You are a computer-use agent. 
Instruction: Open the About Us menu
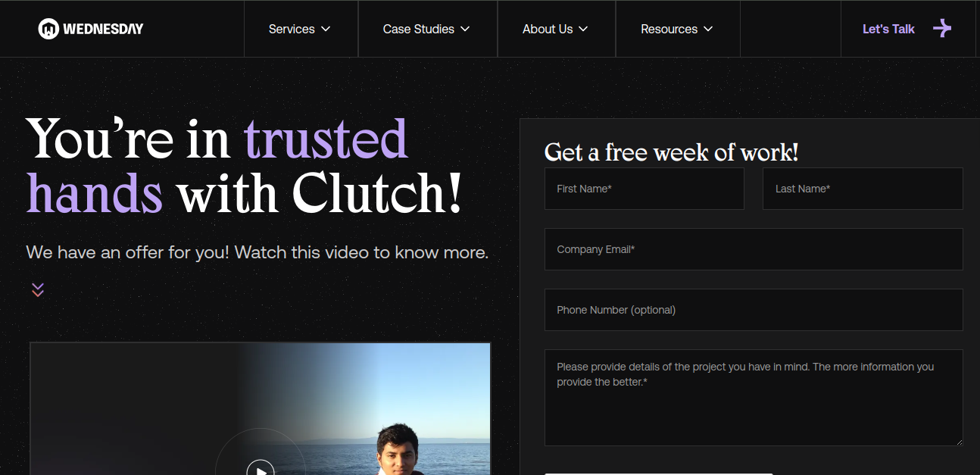(x=556, y=29)
